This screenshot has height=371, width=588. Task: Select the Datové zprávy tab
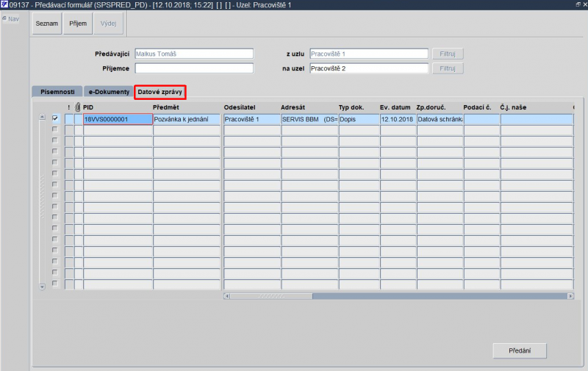point(159,92)
